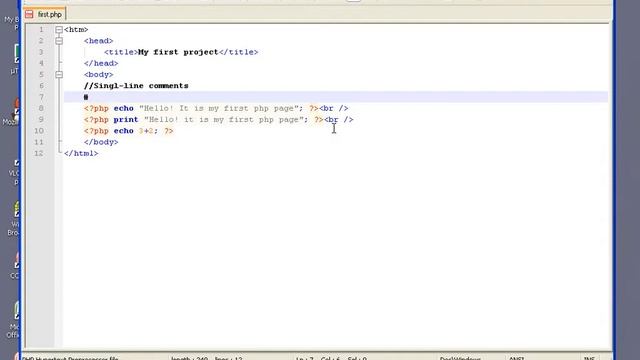640x360 pixels.
Task: Click line number 4 in the margin
Action: 41,63
